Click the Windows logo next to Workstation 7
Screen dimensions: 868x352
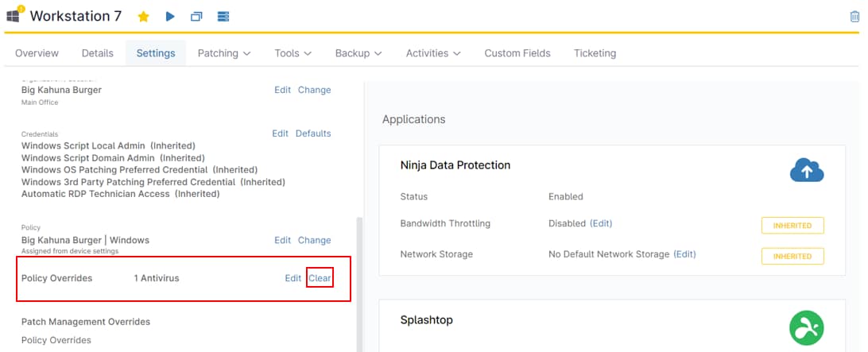tap(14, 17)
